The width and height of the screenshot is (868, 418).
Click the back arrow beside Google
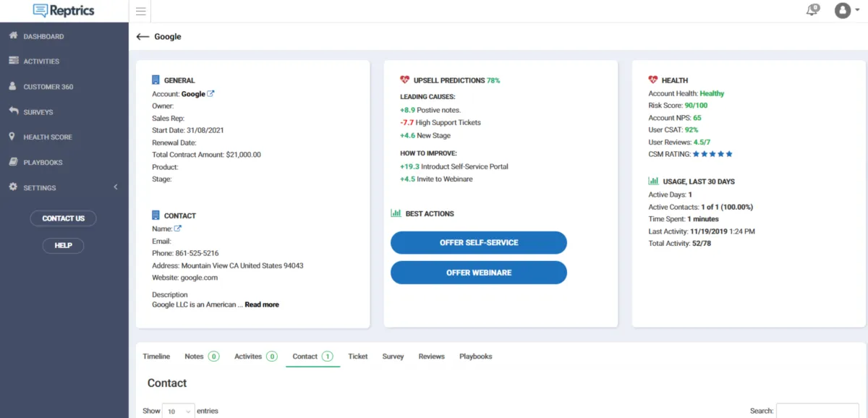coord(142,37)
